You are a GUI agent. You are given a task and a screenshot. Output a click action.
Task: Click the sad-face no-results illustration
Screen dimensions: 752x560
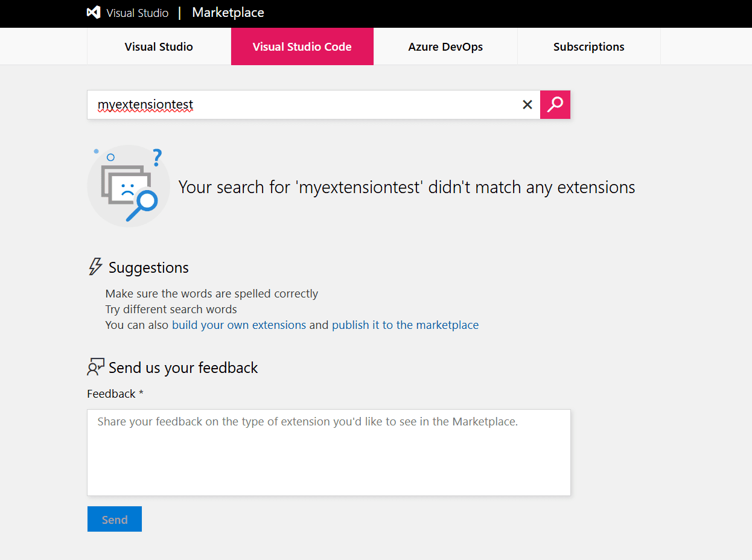point(129,186)
